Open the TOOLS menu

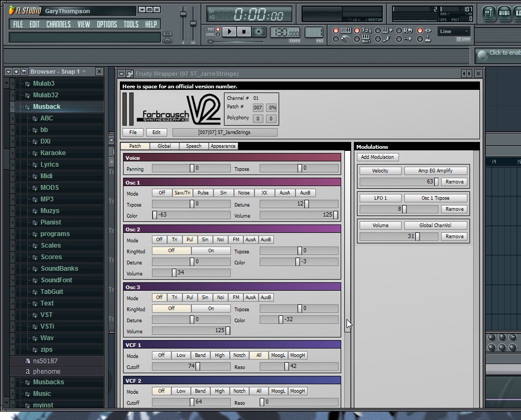[x=131, y=24]
